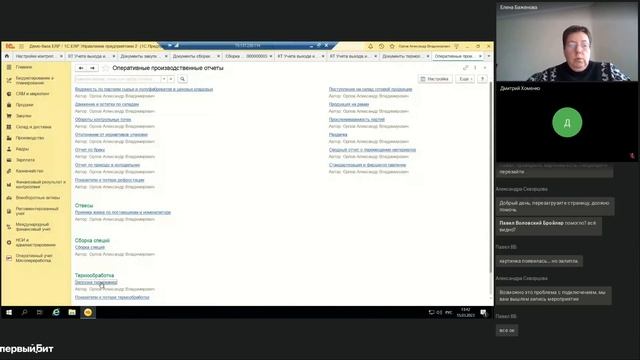Open the Склад и доставка sidebar section
The image size is (640, 360).
(x=33, y=127)
